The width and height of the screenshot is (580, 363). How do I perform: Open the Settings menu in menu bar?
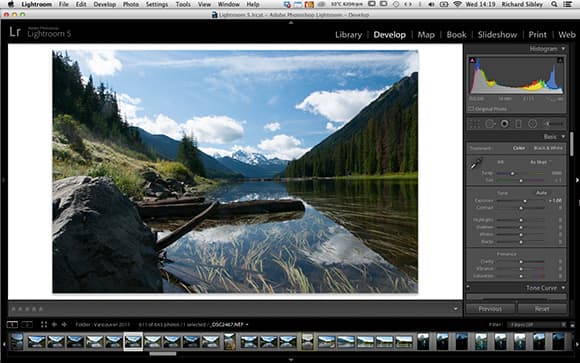pyautogui.click(x=157, y=4)
